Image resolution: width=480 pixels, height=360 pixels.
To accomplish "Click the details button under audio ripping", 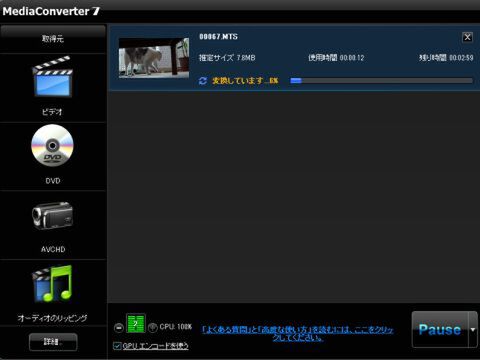I will coord(53,342).
